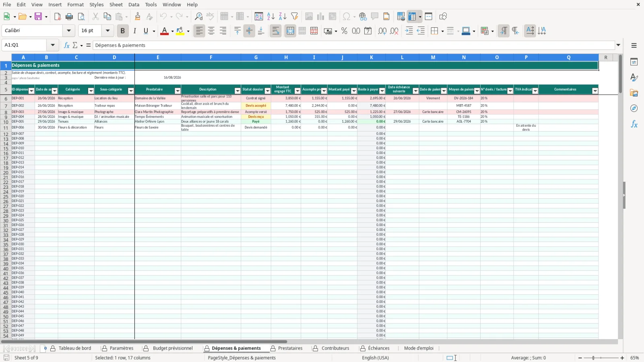
Task: Click zoom out minus button
Action: tap(580, 358)
